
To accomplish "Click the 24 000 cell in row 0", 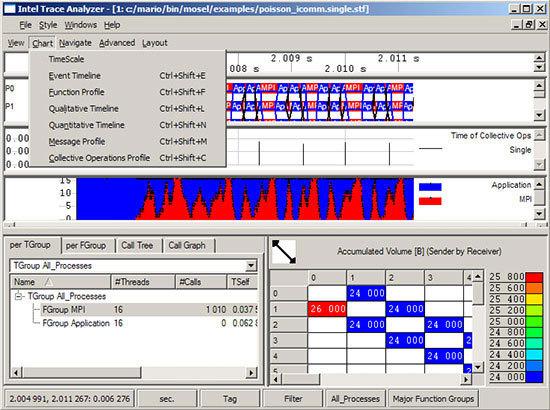I will click(366, 293).
